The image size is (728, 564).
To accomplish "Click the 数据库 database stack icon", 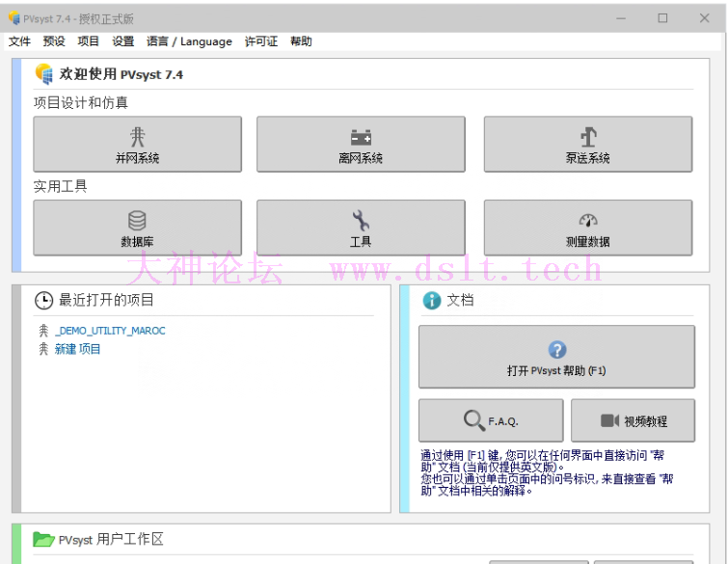I will (x=138, y=221).
